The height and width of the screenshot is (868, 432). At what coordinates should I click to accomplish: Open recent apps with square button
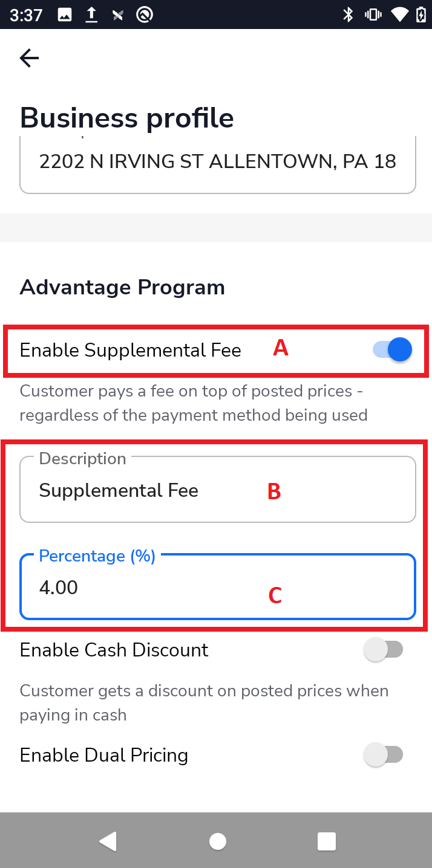click(x=326, y=841)
